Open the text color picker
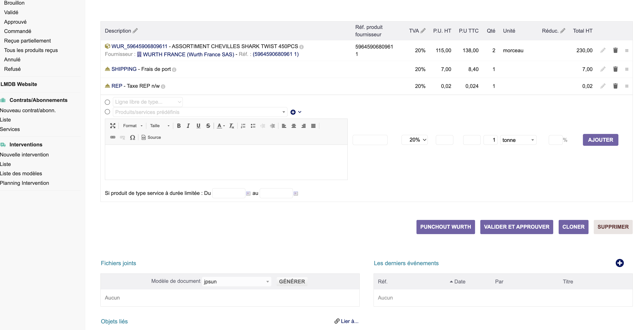 [221, 126]
